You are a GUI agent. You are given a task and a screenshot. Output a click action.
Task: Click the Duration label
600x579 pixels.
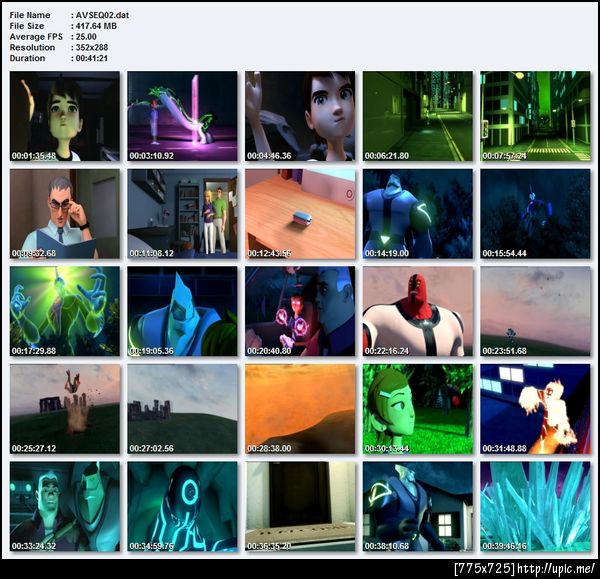point(27,58)
